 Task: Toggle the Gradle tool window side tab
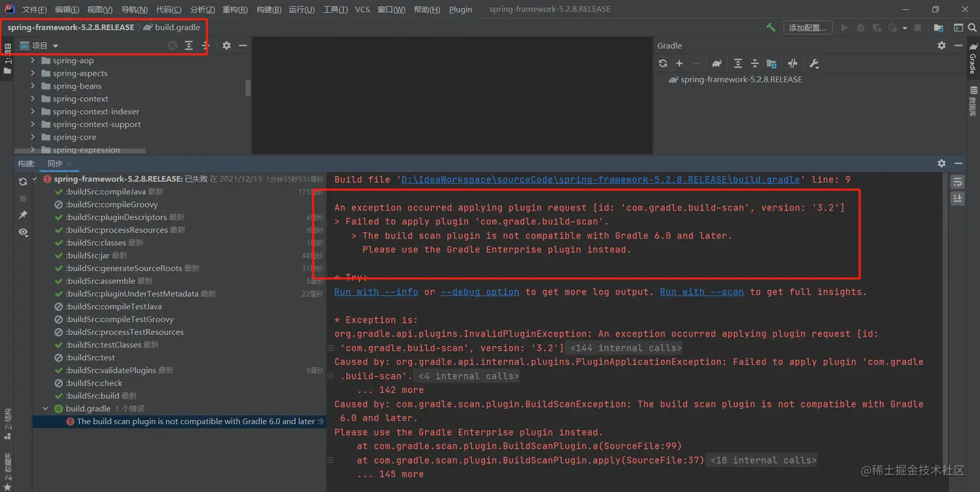(x=973, y=58)
